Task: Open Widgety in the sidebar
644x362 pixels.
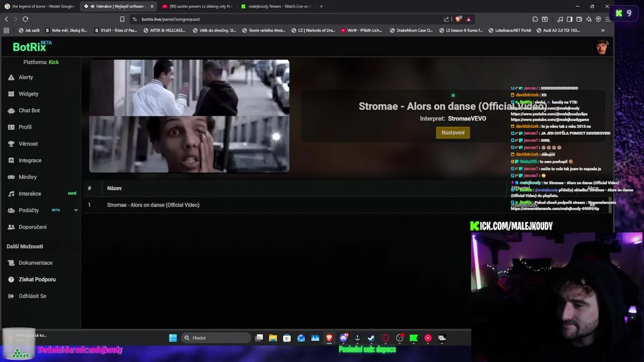Action: (28, 94)
